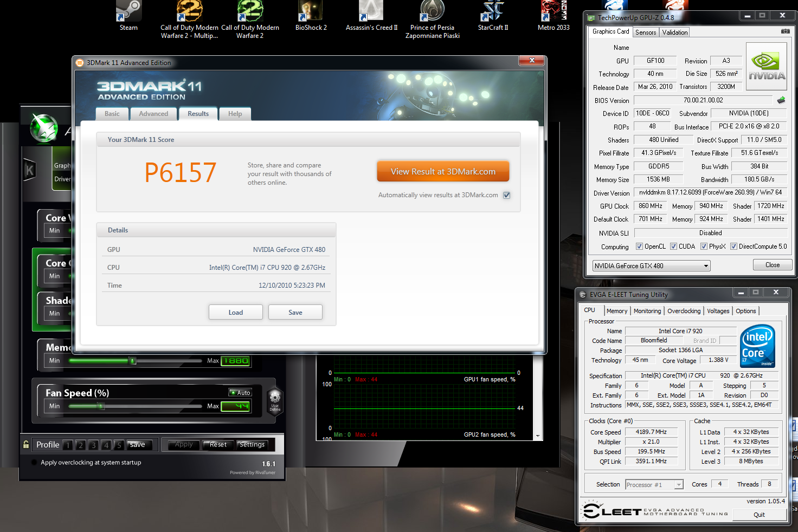Screen dimensions: 798x532
Task: Click the GPU-Z screenshot camera icon
Action: pos(785,31)
